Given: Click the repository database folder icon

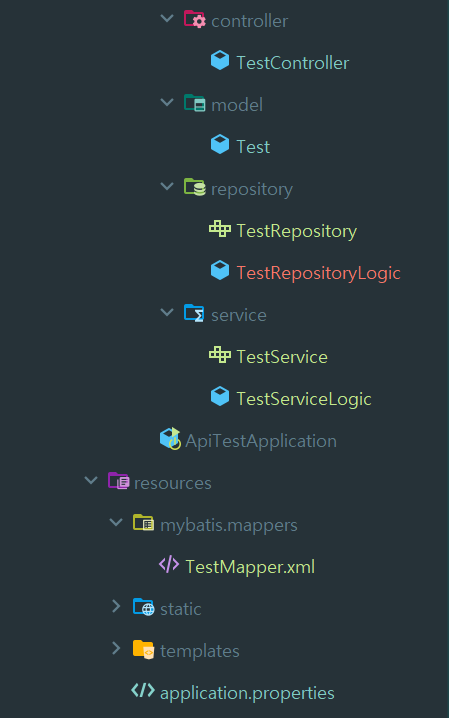Looking at the screenshot, I should (x=195, y=187).
